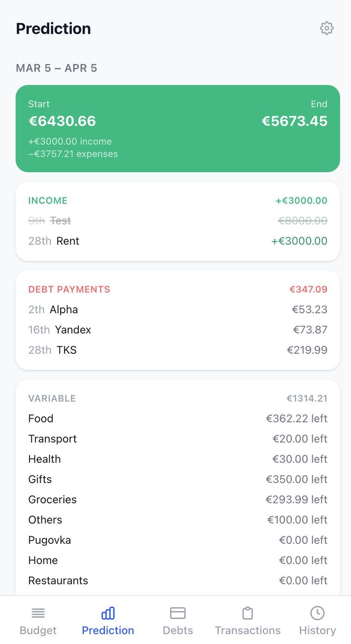Tap the Prediction bar chart icon
The height and width of the screenshot is (644, 351).
[x=108, y=613]
